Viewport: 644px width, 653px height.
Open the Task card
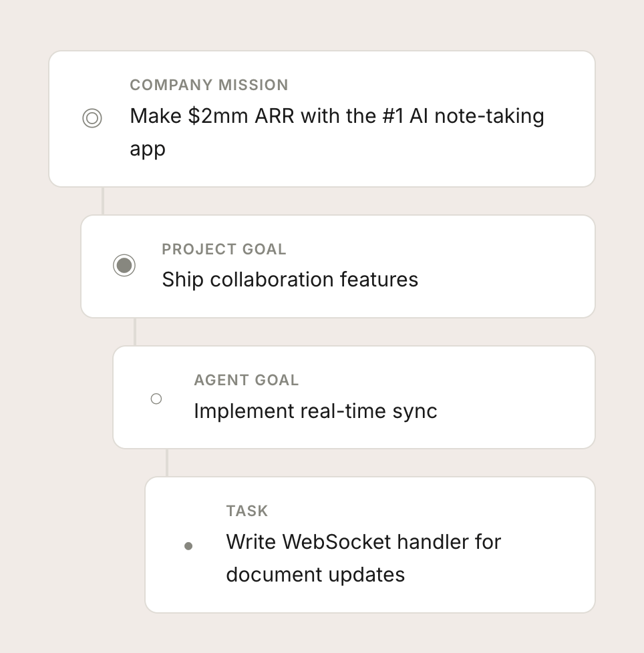tap(370, 545)
